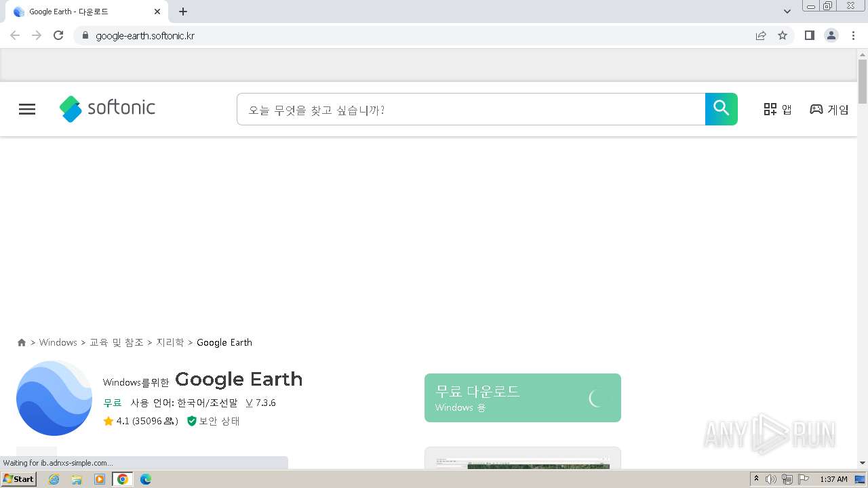The width and height of the screenshot is (868, 488).
Task: Click the address bar URL
Action: point(145,36)
